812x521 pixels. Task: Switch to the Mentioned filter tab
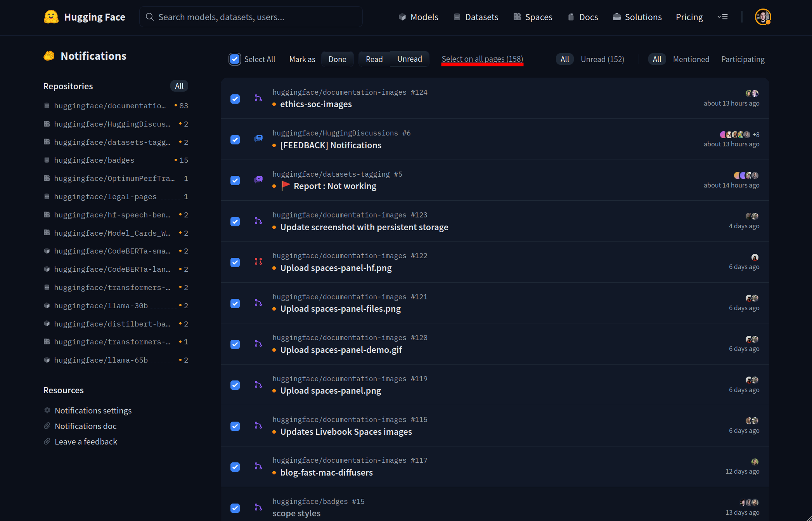coord(691,59)
